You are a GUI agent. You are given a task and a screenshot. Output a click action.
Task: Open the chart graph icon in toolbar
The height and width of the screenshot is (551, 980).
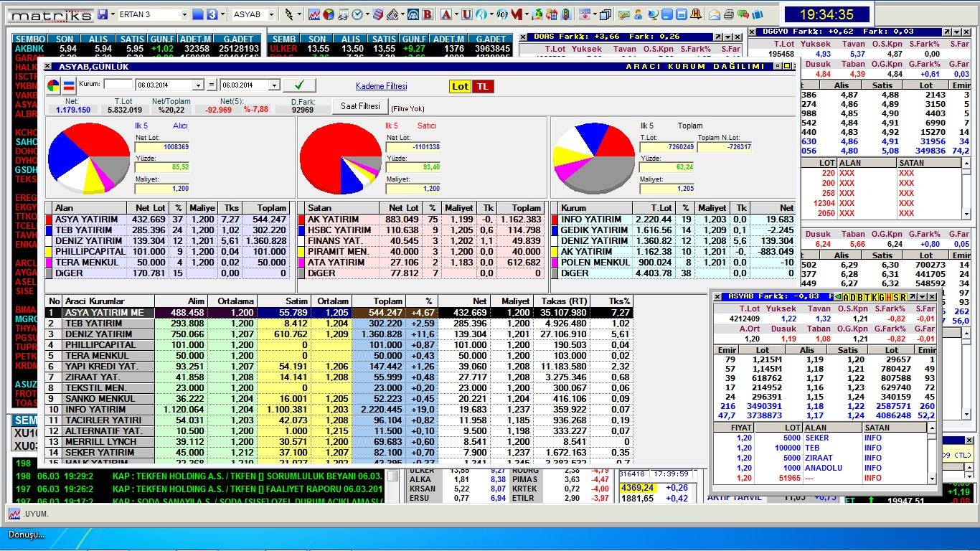coord(314,14)
